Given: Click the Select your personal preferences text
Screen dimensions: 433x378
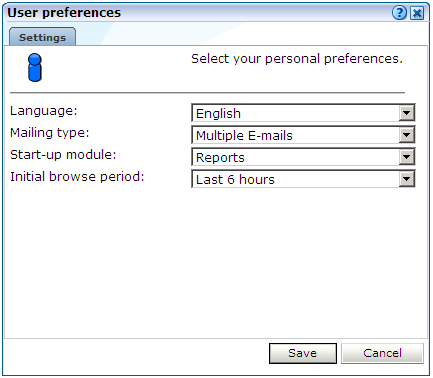Looking at the screenshot, I should [297, 59].
